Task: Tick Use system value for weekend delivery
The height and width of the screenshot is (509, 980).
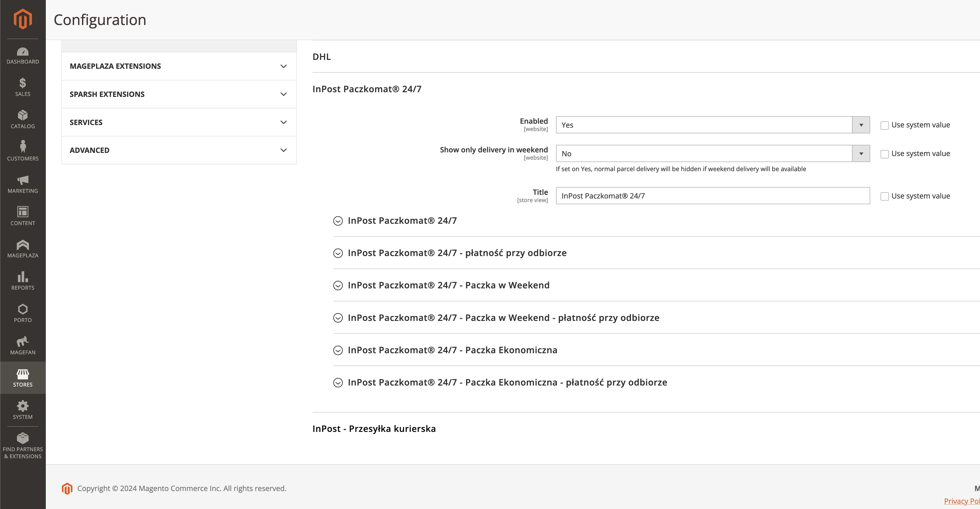Action: point(884,154)
